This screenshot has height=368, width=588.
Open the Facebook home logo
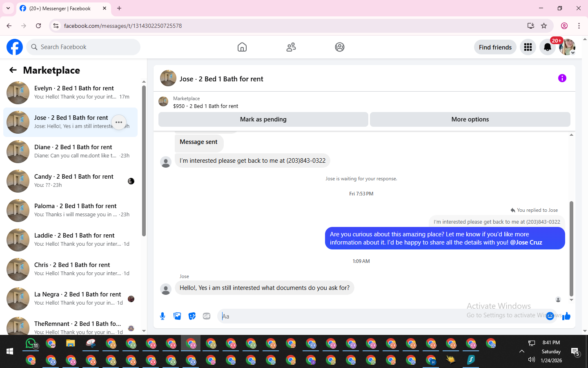click(15, 47)
